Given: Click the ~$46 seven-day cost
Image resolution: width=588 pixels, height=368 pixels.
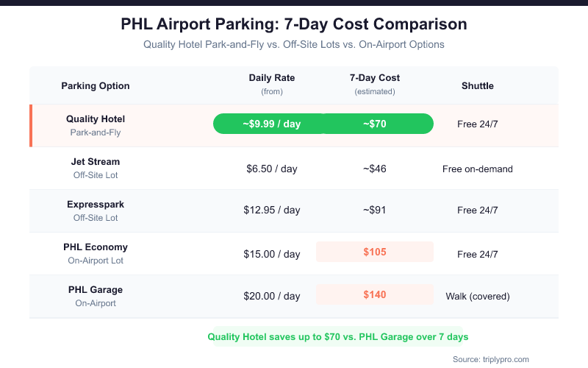Looking at the screenshot, I should pyautogui.click(x=375, y=169).
